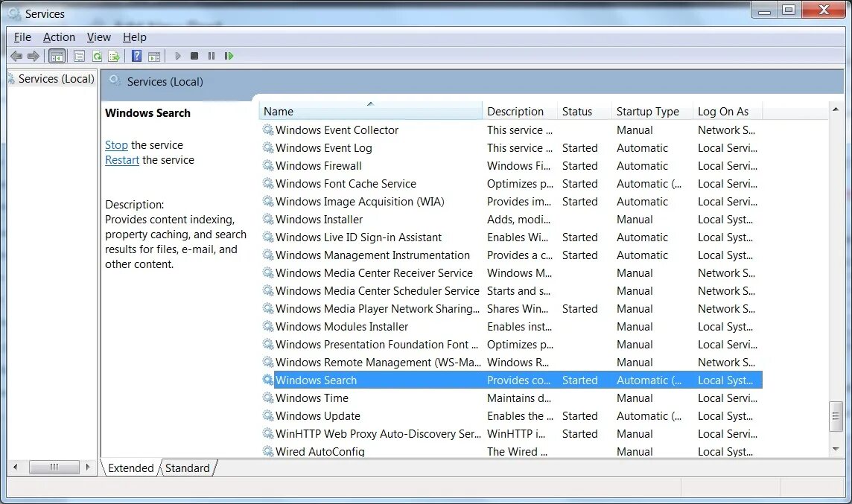Click the Start Service play icon
The height and width of the screenshot is (504, 852).
click(178, 56)
